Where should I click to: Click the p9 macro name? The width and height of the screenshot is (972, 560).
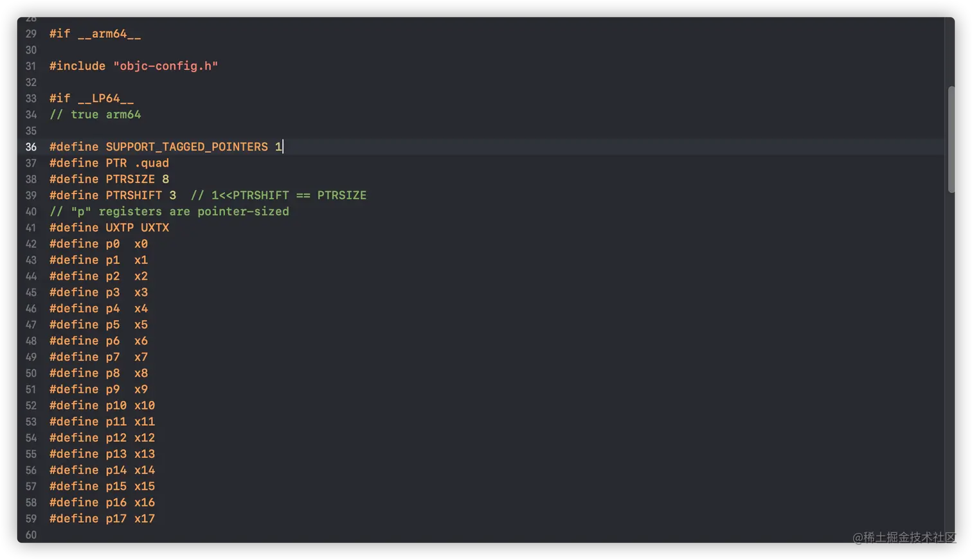click(113, 390)
